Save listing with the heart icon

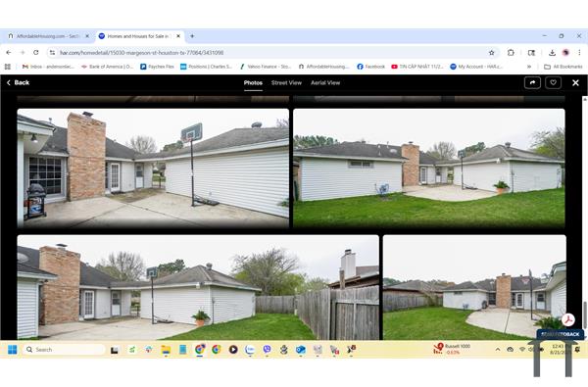tap(553, 82)
